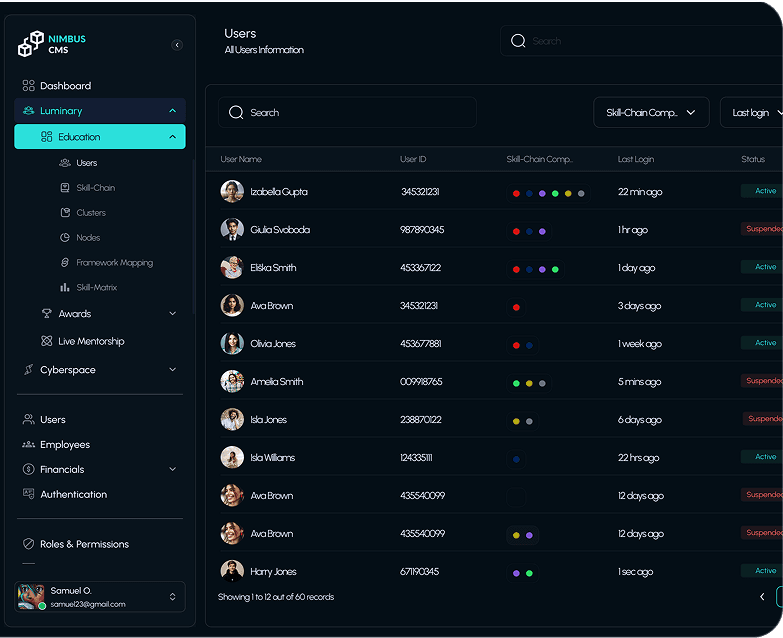Screen dimensions: 783x638
Task: Collapse sidebar with the arrow button
Action: coord(177,45)
